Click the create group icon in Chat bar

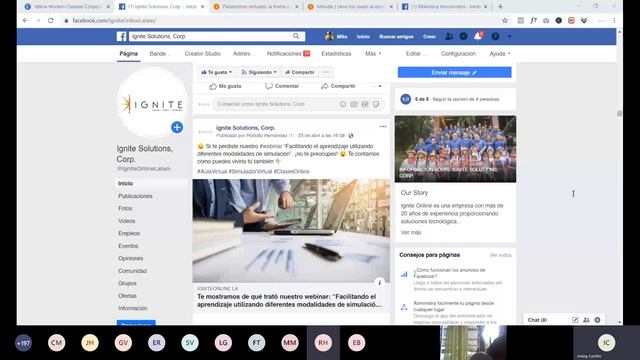click(586, 320)
